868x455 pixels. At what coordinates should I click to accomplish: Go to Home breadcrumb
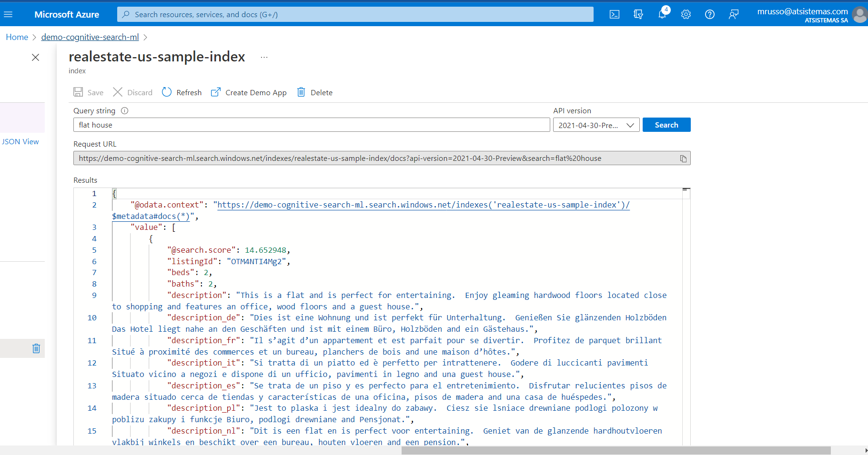tap(17, 37)
